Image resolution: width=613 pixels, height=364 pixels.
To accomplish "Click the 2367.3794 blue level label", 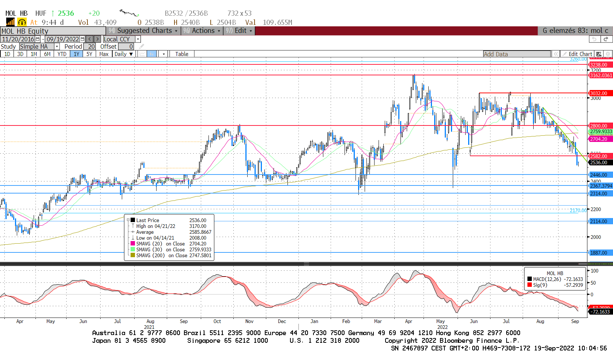I will (601, 186).
